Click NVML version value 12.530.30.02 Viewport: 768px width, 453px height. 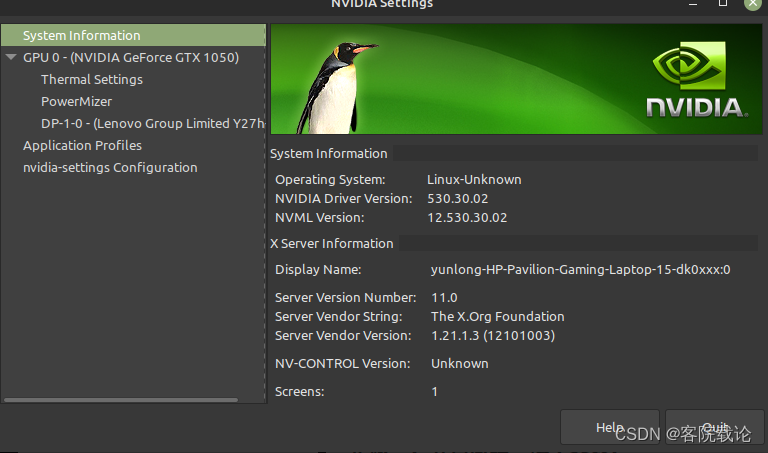[467, 218]
